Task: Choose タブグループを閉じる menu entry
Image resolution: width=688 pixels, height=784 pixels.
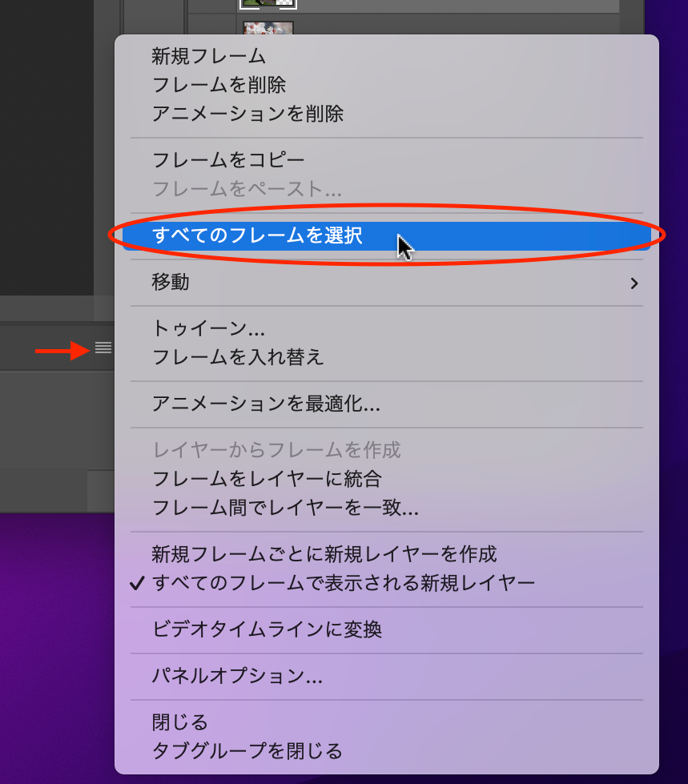Action: pyautogui.click(x=387, y=751)
